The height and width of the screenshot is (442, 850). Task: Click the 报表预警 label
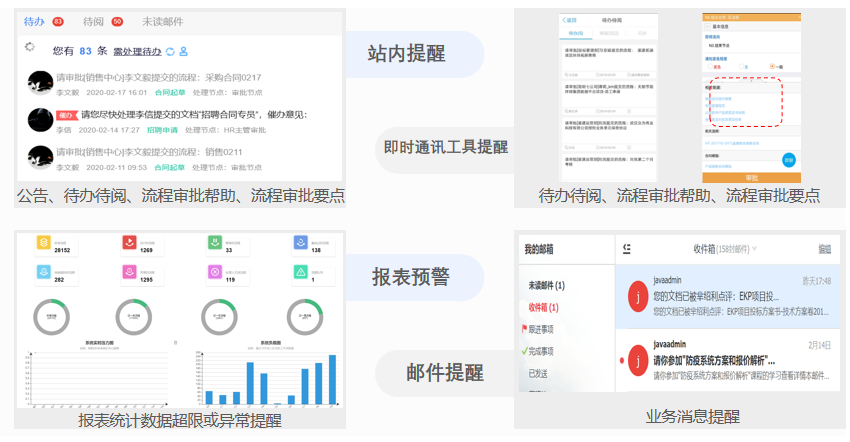(411, 277)
